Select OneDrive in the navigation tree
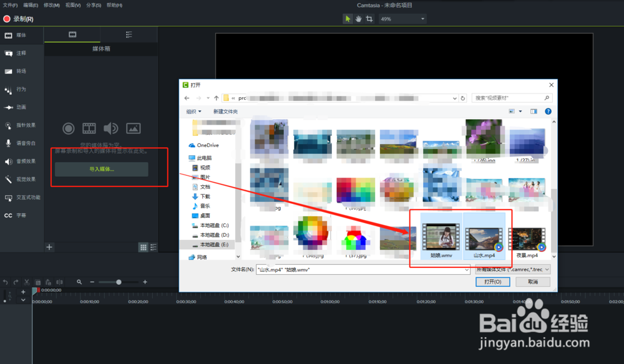Viewport: 624px width, 364px height. pos(204,145)
